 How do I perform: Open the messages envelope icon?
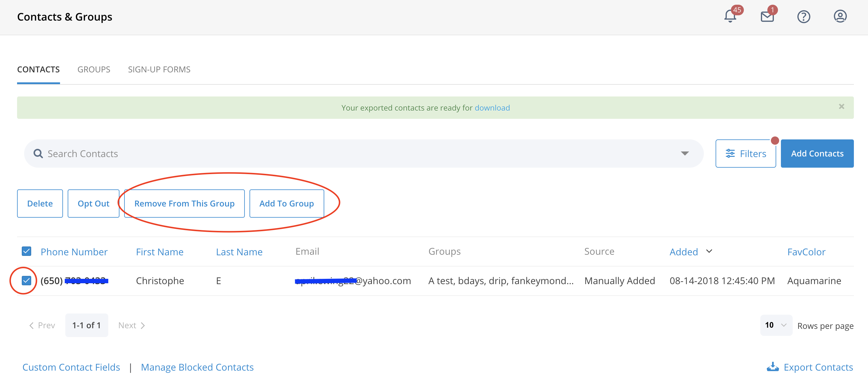(x=767, y=16)
